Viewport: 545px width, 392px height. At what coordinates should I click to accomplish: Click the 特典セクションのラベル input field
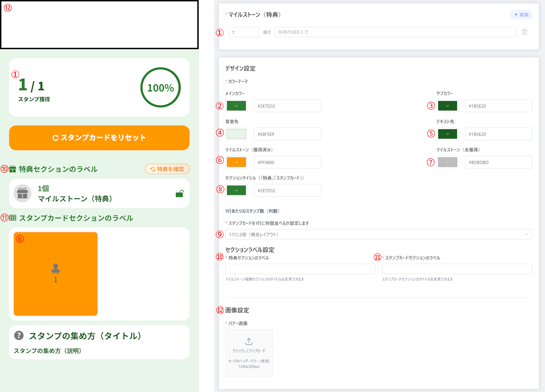(300, 269)
